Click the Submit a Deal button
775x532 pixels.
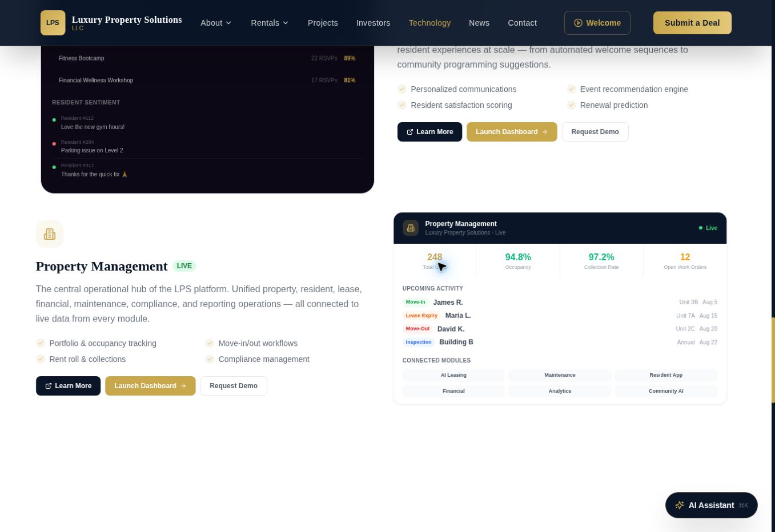coord(692,23)
